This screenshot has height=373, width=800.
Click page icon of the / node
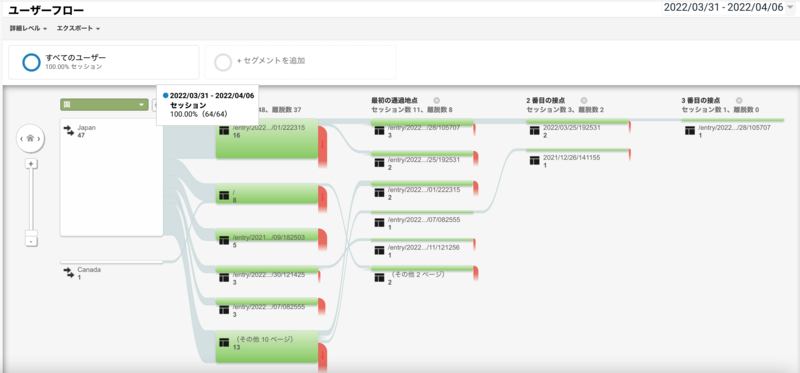point(223,195)
